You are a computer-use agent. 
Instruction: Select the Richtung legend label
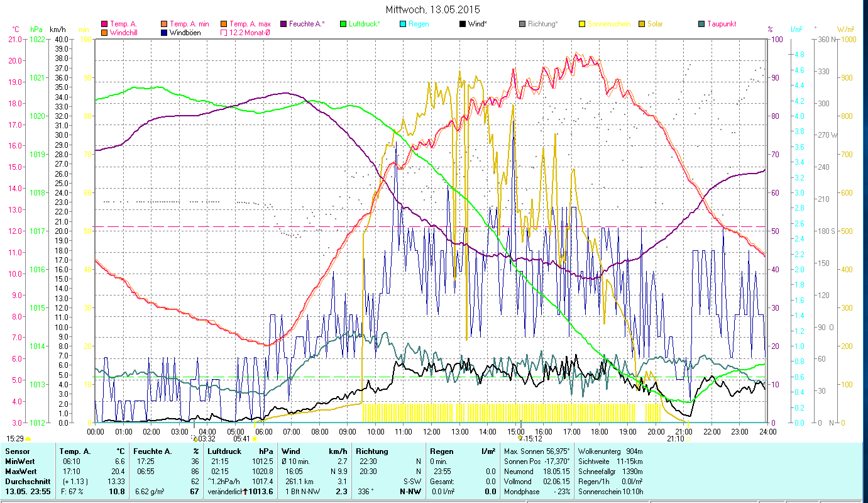(542, 24)
